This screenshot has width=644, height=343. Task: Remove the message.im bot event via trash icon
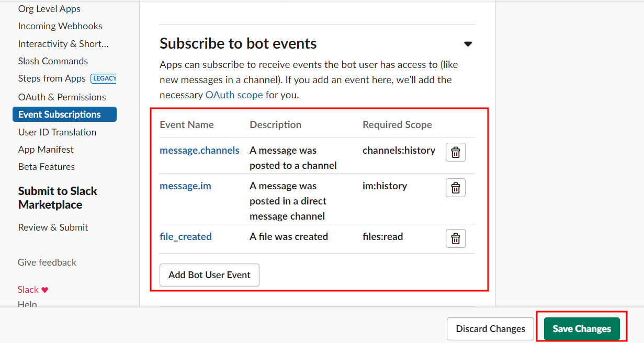[x=455, y=188]
